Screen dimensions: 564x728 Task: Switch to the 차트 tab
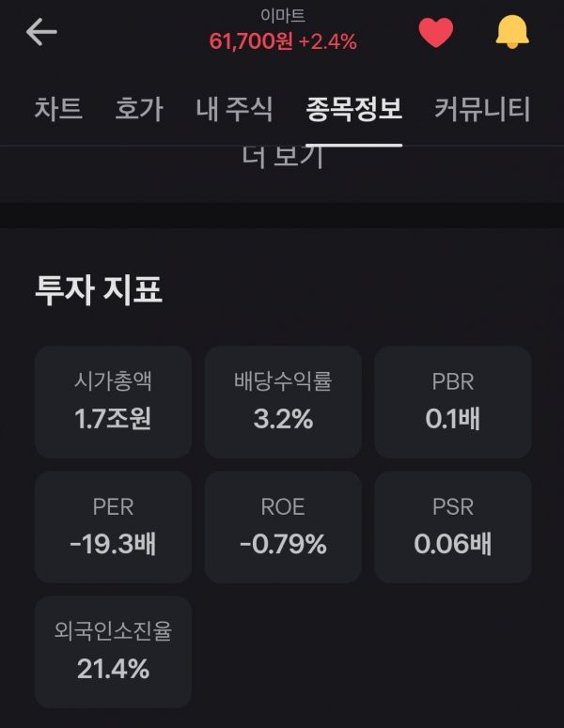pyautogui.click(x=58, y=109)
